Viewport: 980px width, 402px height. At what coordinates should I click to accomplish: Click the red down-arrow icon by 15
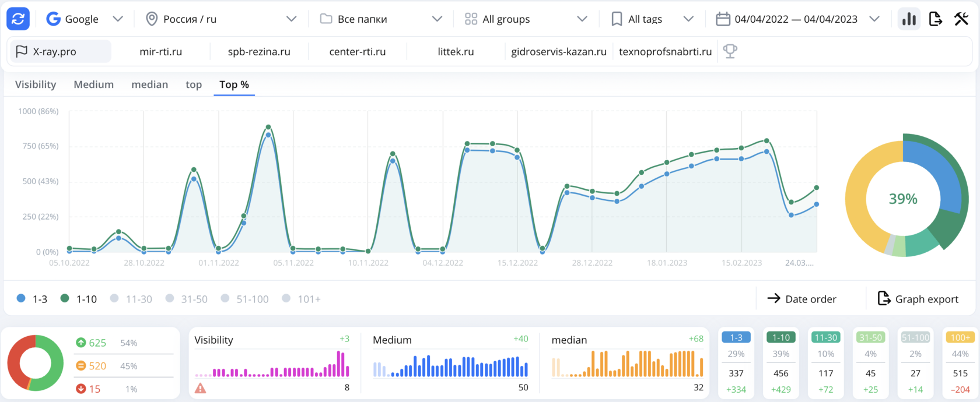click(81, 389)
